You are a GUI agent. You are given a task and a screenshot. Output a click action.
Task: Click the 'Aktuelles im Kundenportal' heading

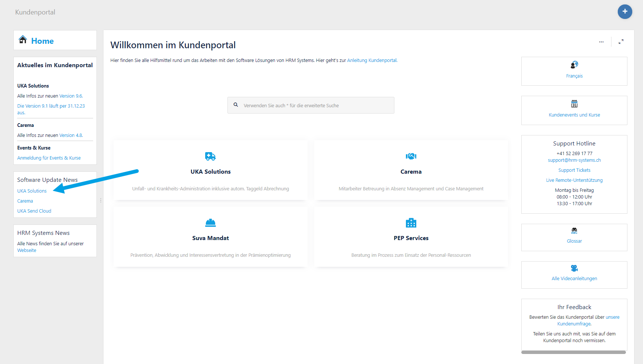[55, 65]
